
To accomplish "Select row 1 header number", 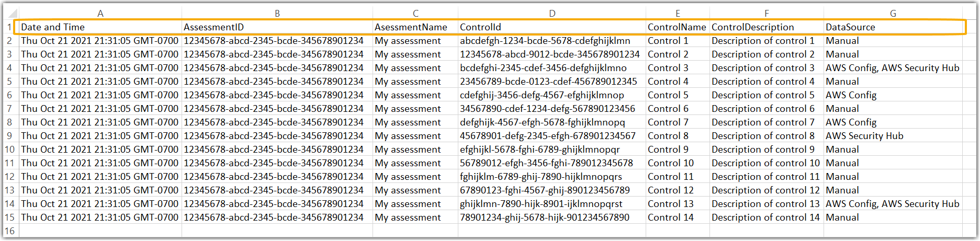I will tap(9, 27).
